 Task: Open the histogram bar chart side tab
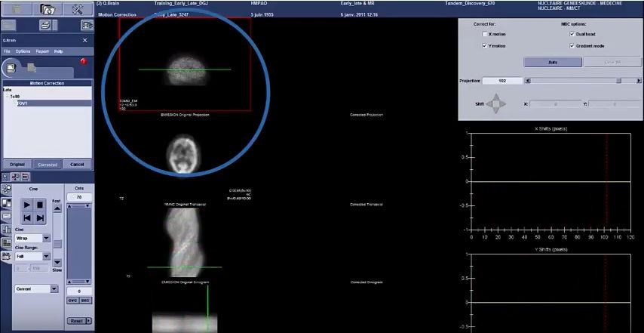tap(6, 230)
